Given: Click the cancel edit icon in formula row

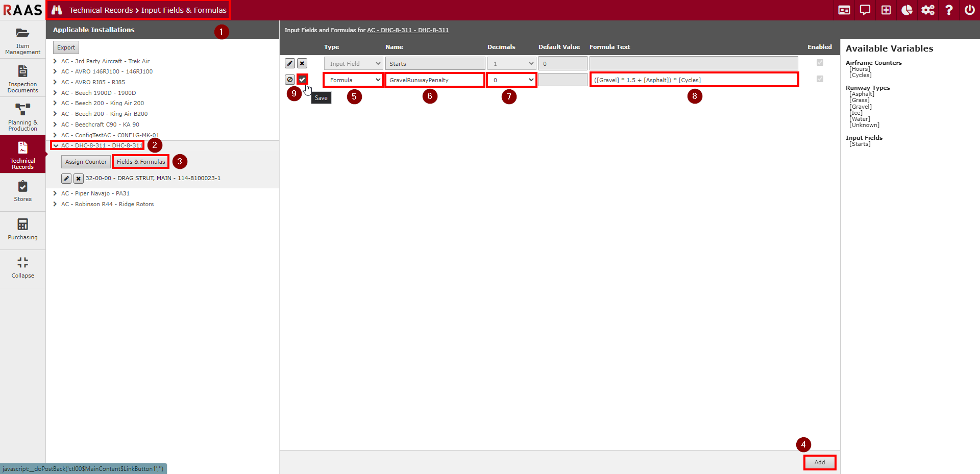Looking at the screenshot, I should click(x=290, y=80).
